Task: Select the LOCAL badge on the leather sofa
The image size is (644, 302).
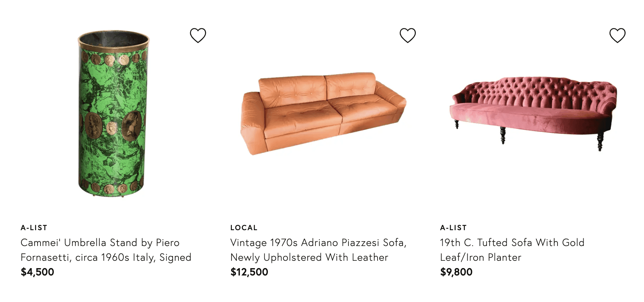Action: pyautogui.click(x=244, y=228)
